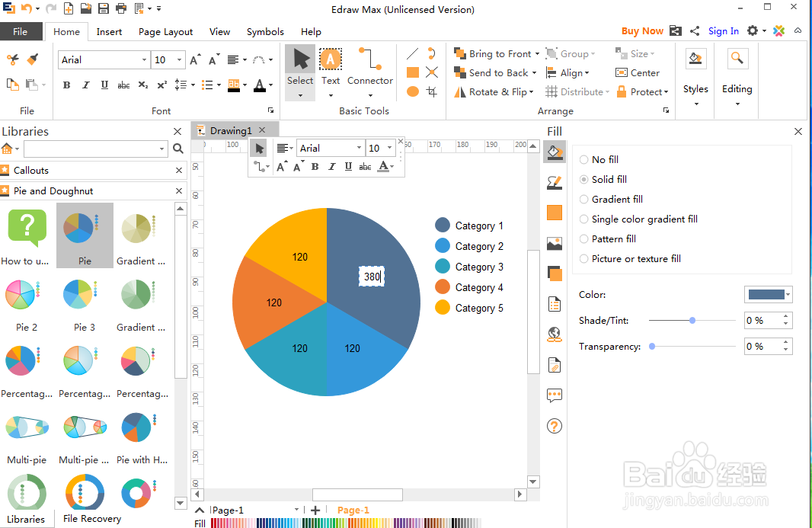Screen dimensions: 812x528
Task: Toggle Bold in the ribbon Font group
Action: coord(67,85)
